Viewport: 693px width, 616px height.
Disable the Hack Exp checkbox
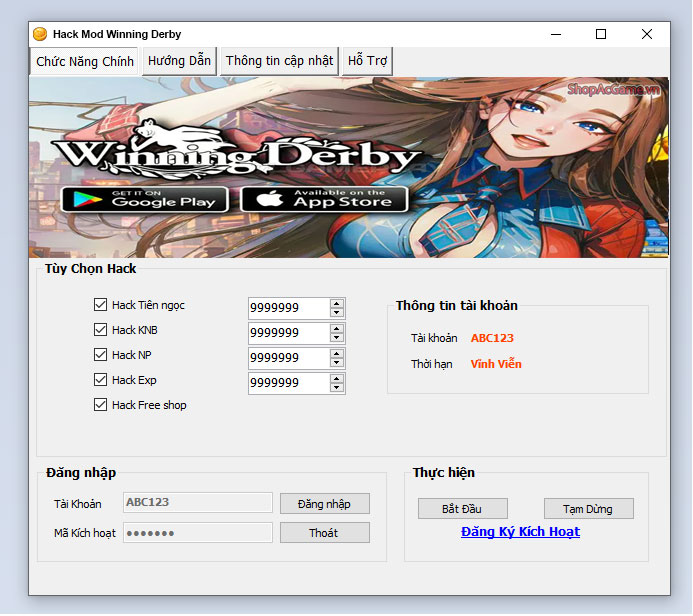tap(100, 380)
